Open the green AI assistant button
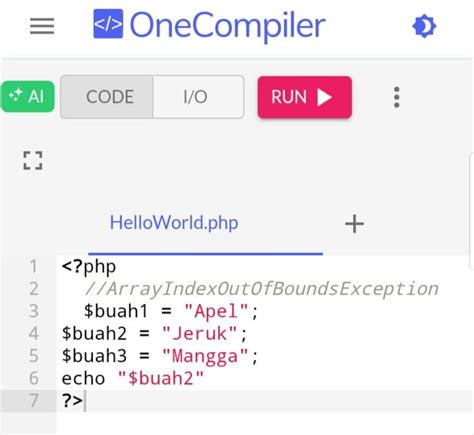 28,96
